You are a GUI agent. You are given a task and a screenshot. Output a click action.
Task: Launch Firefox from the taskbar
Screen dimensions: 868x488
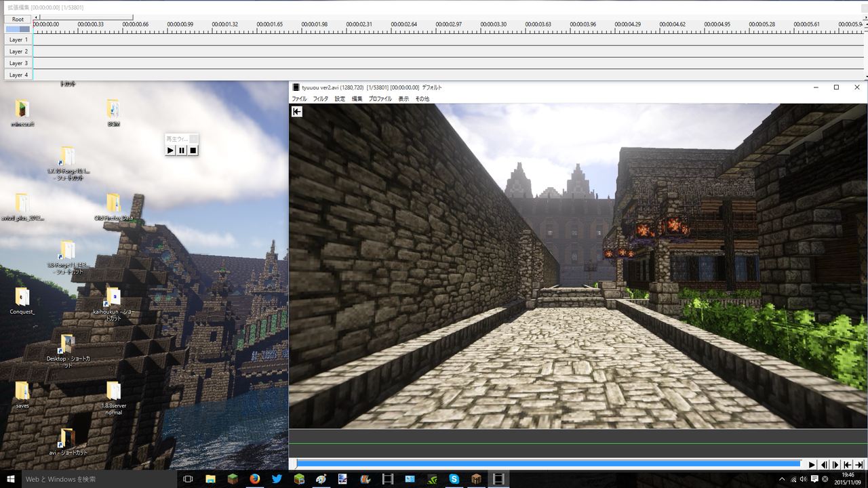point(254,479)
